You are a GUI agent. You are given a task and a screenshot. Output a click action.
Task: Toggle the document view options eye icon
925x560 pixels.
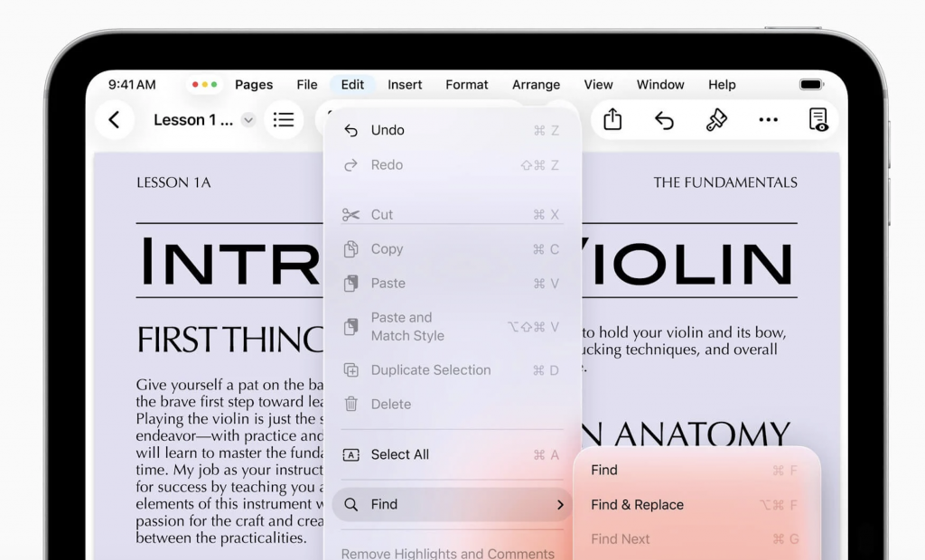point(818,120)
